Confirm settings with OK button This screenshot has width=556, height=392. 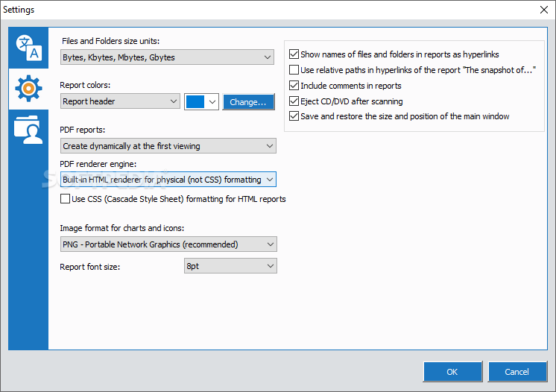pyautogui.click(x=452, y=372)
